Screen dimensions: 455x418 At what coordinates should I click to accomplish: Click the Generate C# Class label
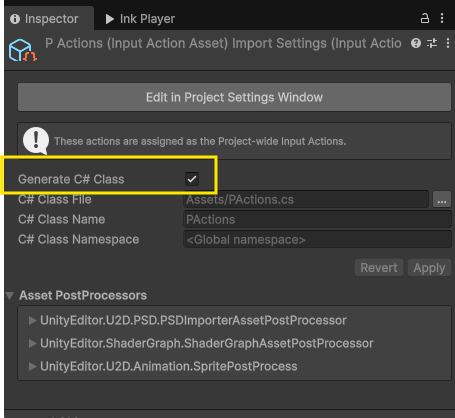[71, 179]
